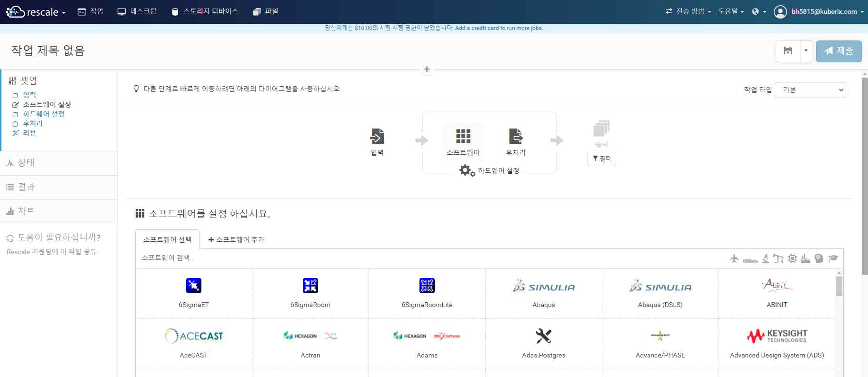Select the 6SigmaRoom software tile
Screen dimensions: 868x377
coord(310,294)
